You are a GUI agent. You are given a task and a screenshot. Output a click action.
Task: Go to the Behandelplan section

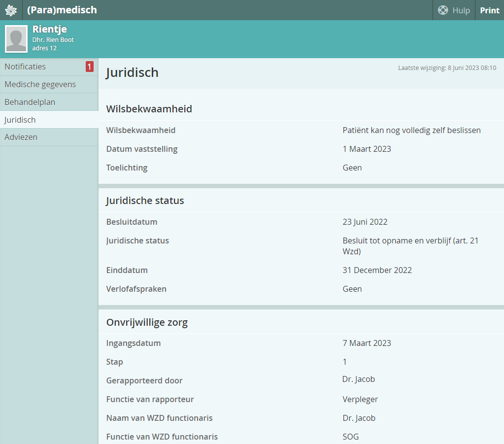[30, 102]
